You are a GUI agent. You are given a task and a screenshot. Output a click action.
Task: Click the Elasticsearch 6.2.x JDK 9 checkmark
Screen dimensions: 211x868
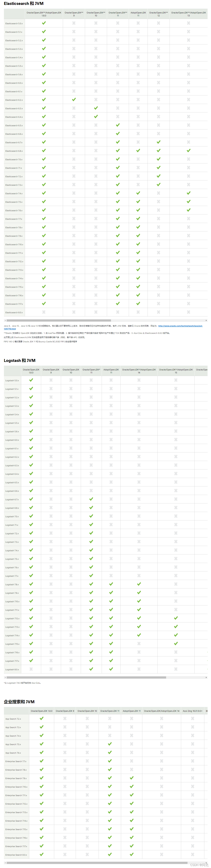pos(74,99)
